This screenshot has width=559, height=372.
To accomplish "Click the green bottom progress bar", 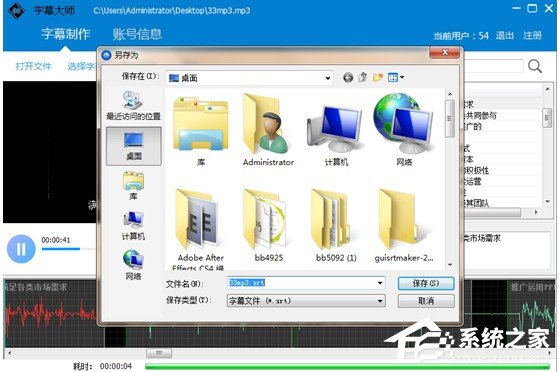I will pos(347,366).
